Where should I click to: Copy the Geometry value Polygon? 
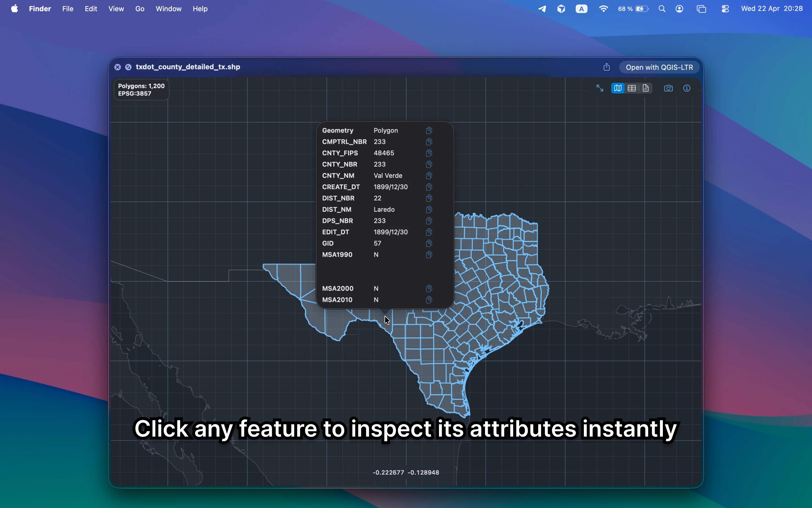429,130
